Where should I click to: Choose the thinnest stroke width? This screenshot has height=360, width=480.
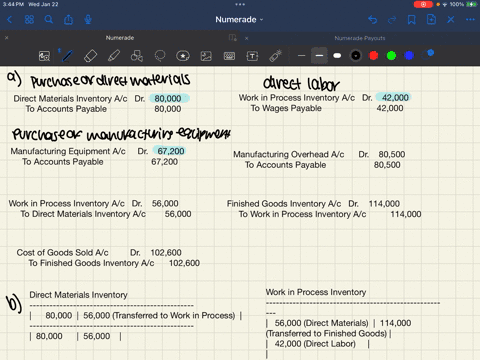coord(301,56)
